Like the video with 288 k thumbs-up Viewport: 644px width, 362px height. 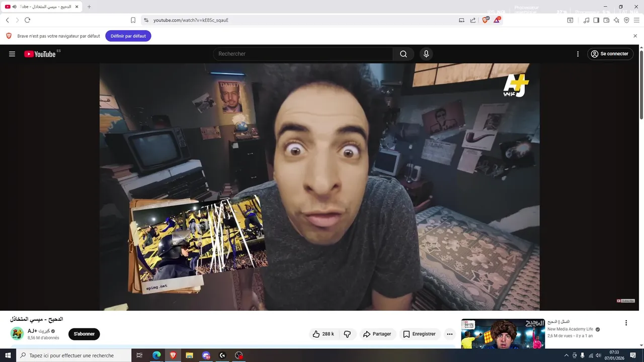pyautogui.click(x=323, y=334)
